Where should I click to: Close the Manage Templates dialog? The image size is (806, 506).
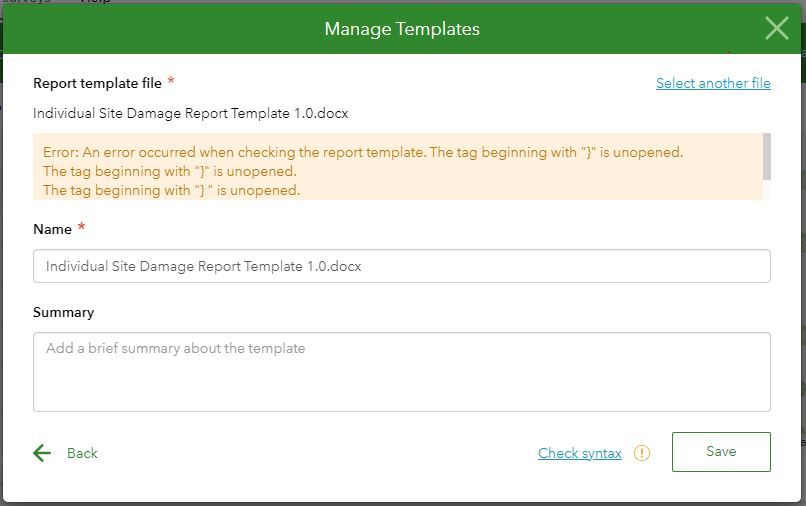point(777,28)
